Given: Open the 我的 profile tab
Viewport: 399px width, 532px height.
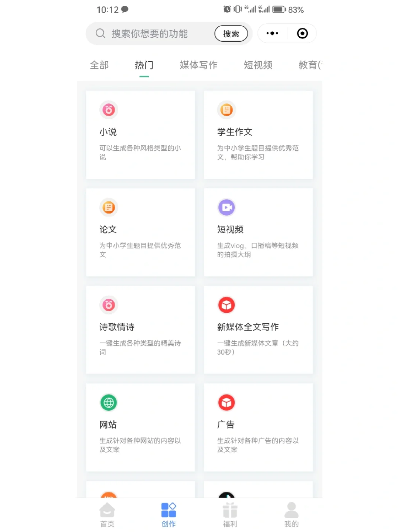Looking at the screenshot, I should [x=291, y=515].
